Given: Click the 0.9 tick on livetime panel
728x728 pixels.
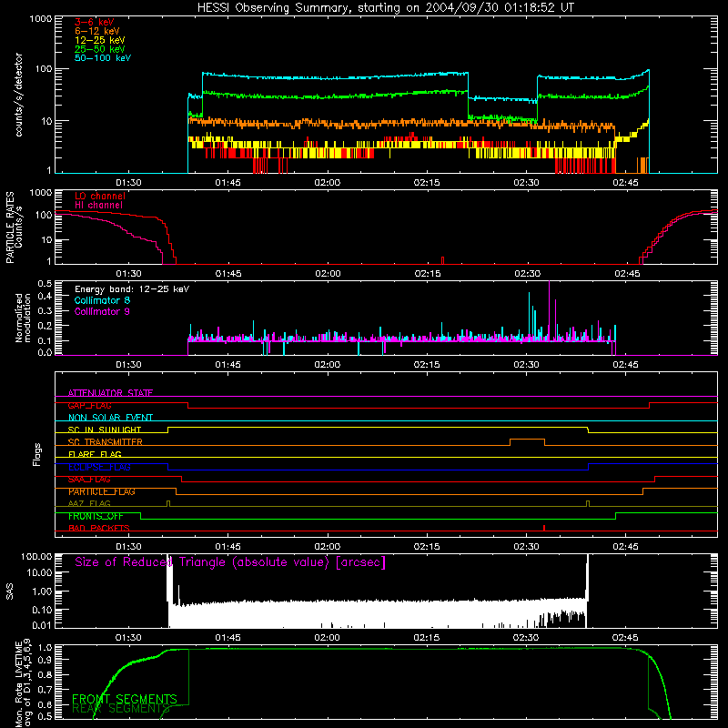Looking at the screenshot, I should [x=45, y=660].
